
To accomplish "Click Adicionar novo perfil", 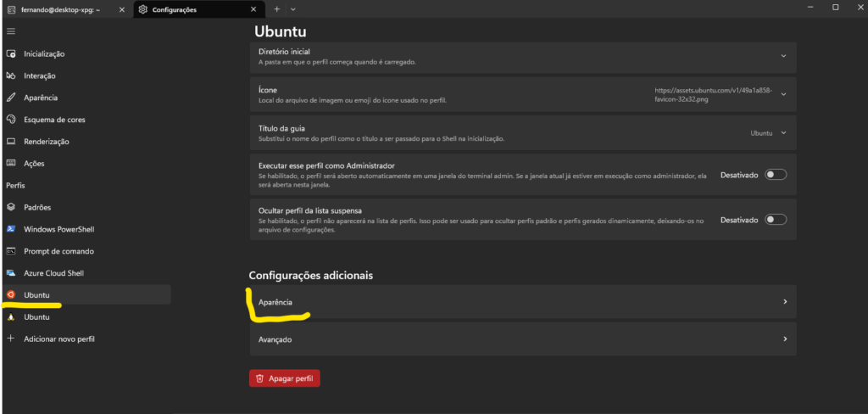I will 86,338.
